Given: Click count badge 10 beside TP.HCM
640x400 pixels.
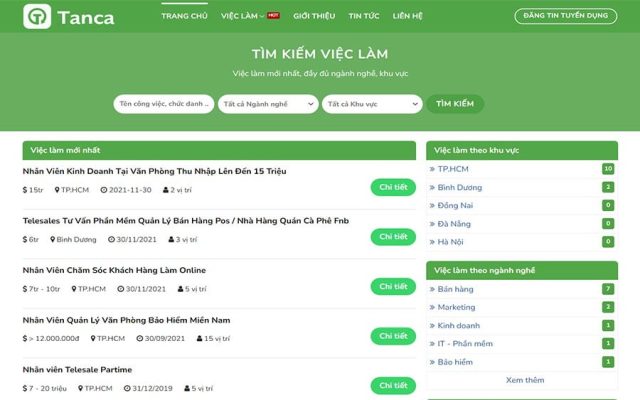Looking at the screenshot, I should coord(608,169).
